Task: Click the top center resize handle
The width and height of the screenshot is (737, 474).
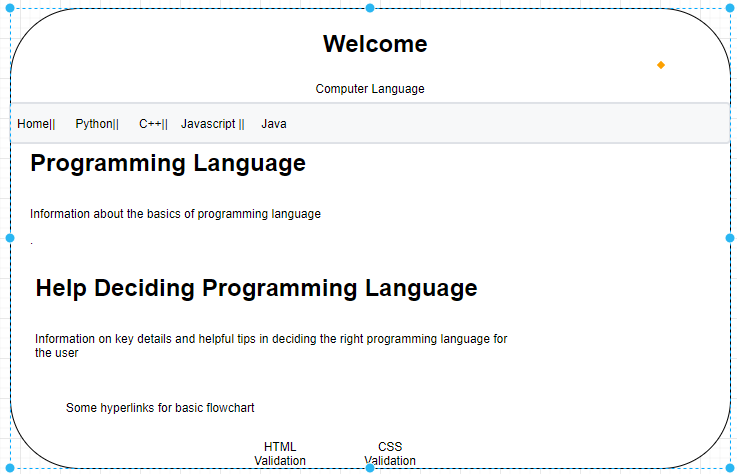Action: (x=370, y=8)
